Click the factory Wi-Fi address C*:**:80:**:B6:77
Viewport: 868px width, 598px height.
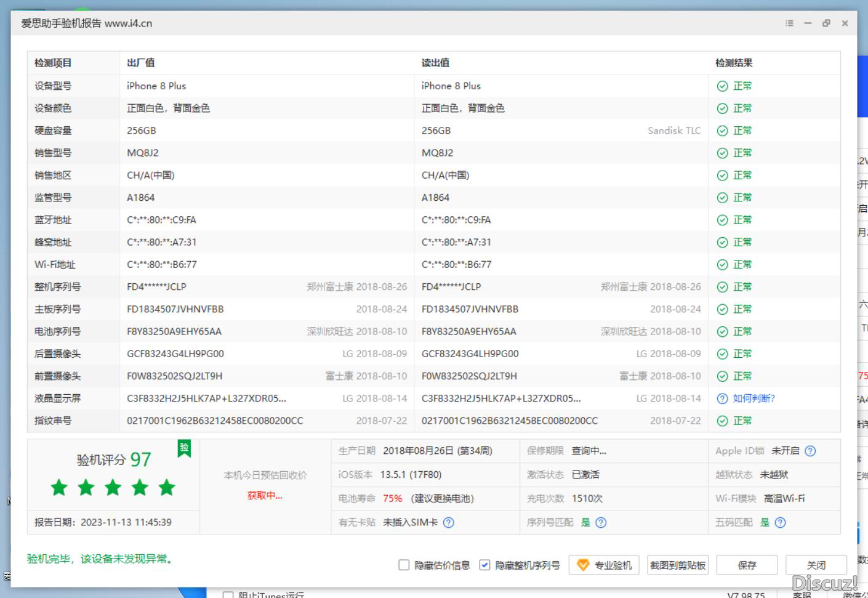(x=162, y=264)
